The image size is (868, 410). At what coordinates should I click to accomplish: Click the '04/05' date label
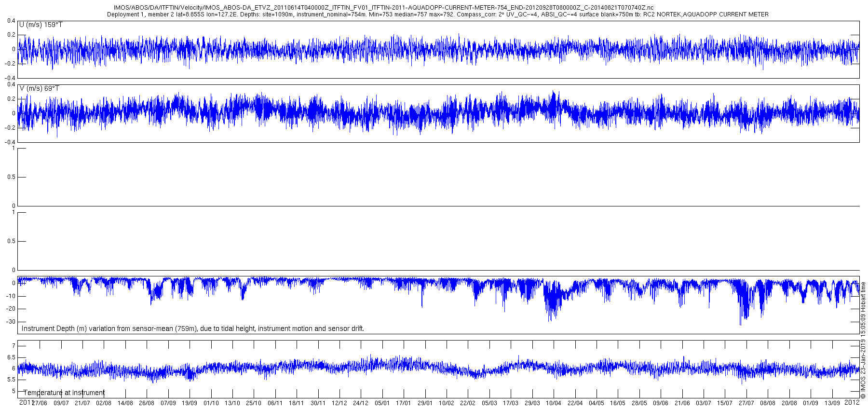(597, 403)
